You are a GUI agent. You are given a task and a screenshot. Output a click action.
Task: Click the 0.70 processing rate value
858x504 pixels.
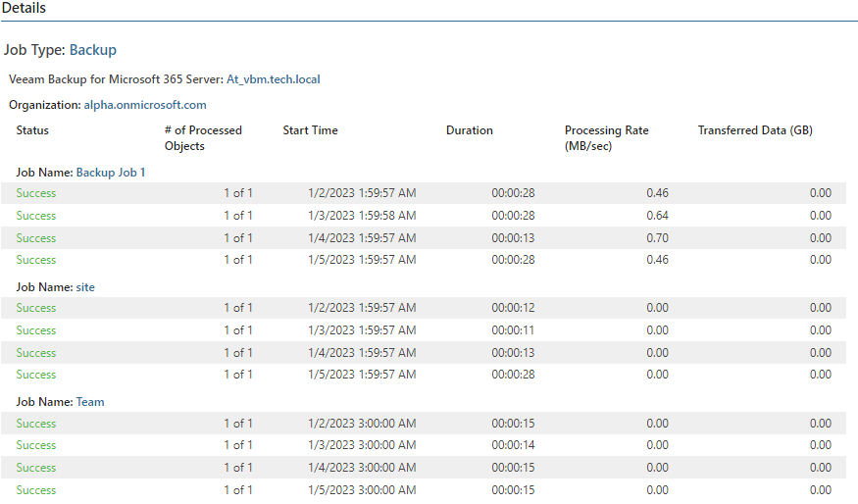[657, 238]
